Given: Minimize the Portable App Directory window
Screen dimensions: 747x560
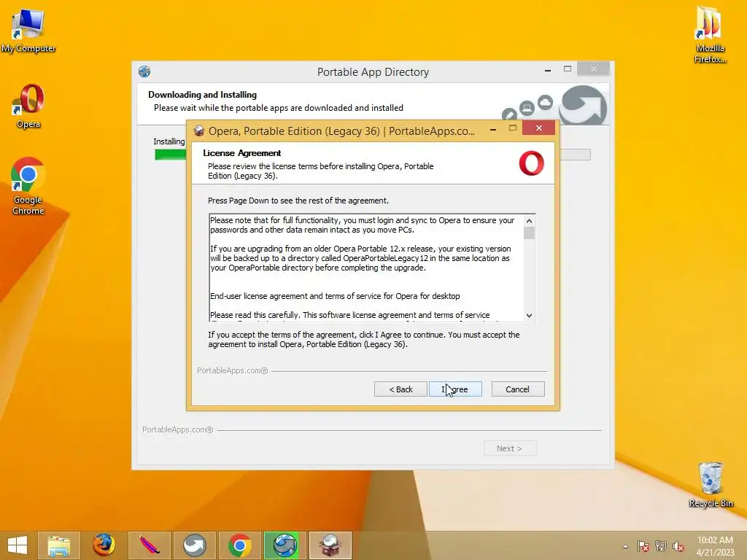Looking at the screenshot, I should click(548, 70).
